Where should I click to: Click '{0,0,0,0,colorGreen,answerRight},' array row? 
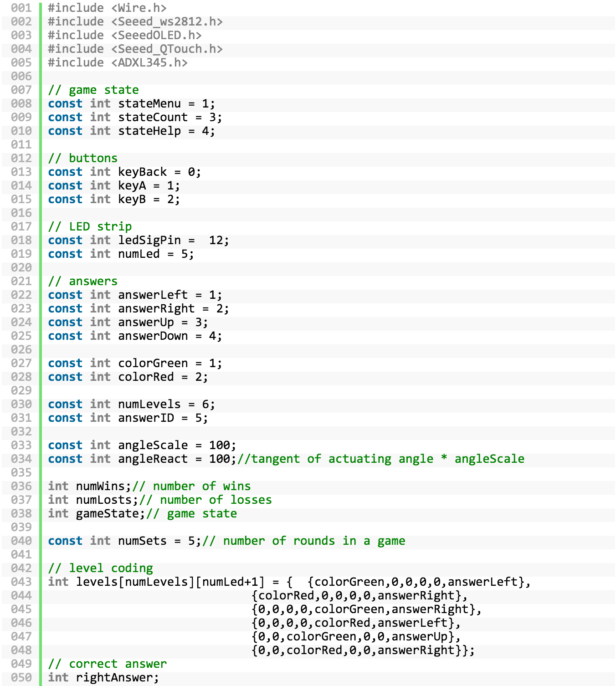367,609
